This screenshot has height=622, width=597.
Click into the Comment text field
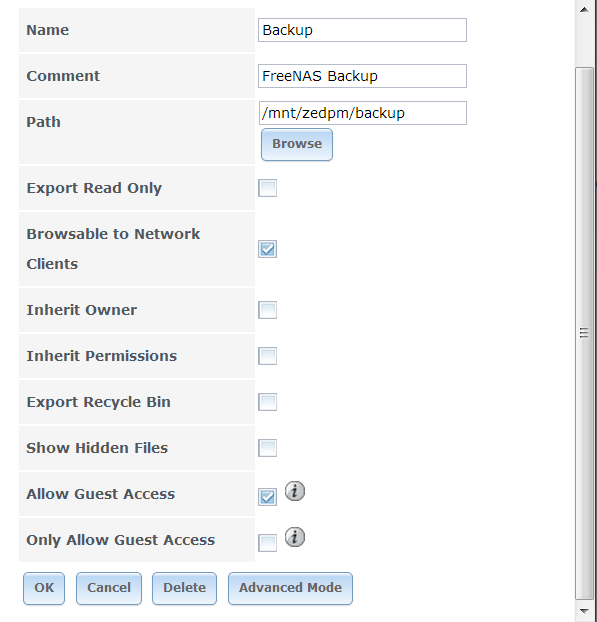(362, 76)
